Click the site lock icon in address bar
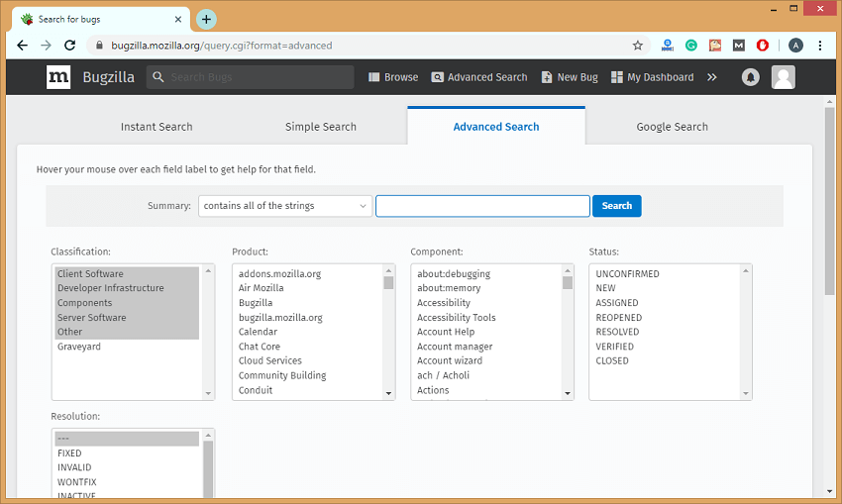842x504 pixels. click(x=99, y=46)
